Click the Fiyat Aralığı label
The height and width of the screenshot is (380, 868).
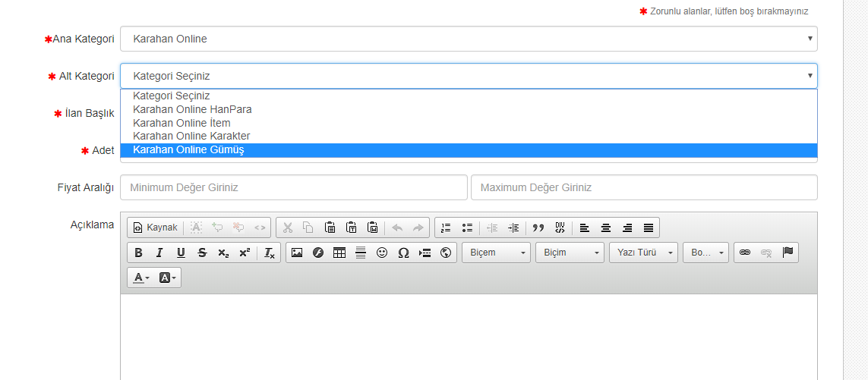[86, 187]
